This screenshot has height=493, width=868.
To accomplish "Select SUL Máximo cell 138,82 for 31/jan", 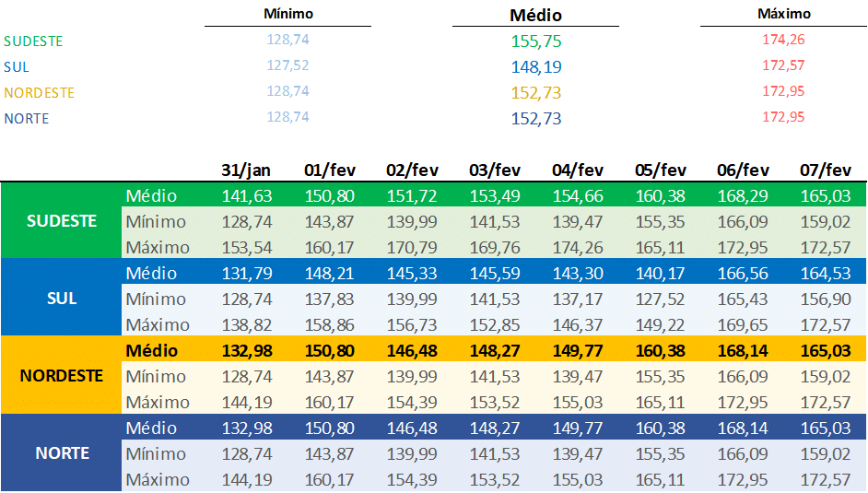I will [x=247, y=325].
